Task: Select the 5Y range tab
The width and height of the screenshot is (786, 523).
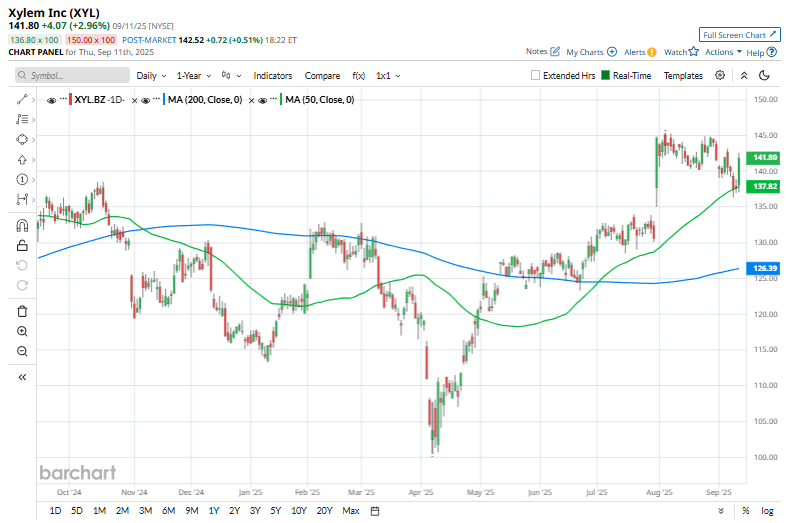Action: point(276,510)
